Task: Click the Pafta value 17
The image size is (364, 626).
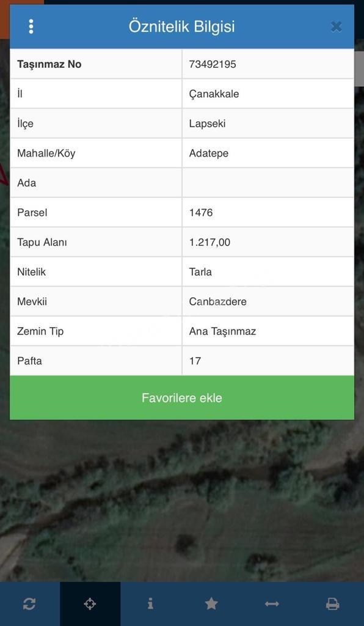Action: coord(195,361)
